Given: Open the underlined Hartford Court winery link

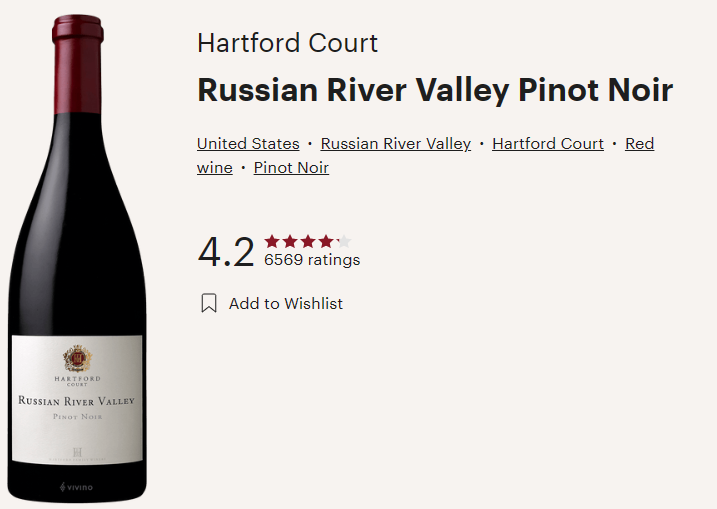Looking at the screenshot, I should [548, 144].
